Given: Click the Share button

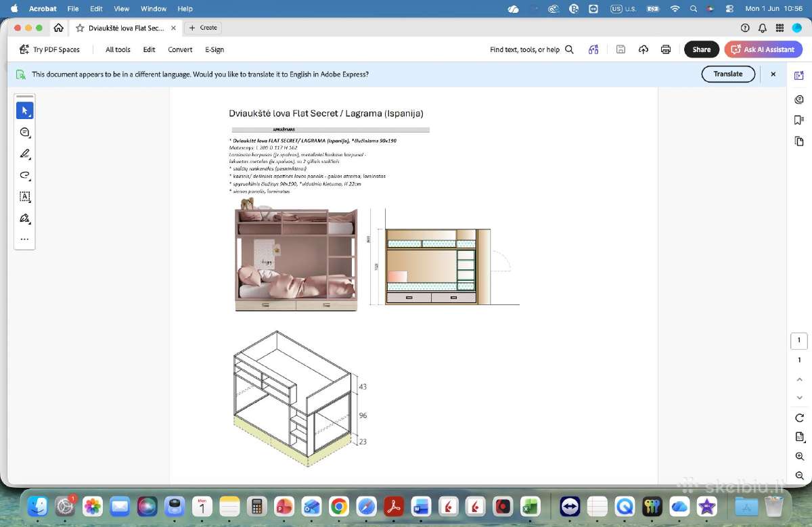Looking at the screenshot, I should (x=702, y=49).
